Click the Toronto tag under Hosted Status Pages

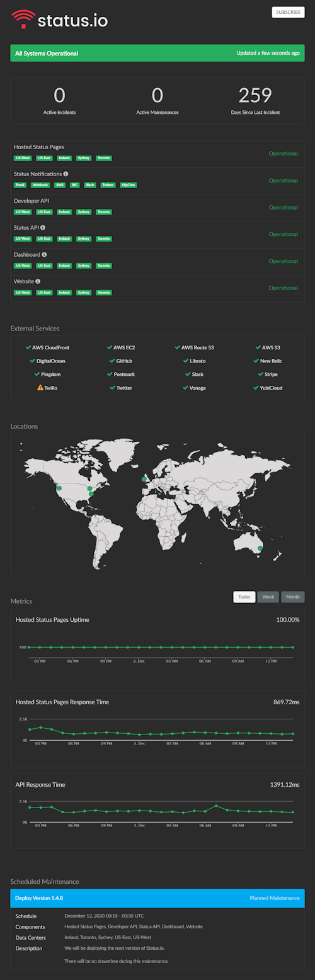[x=103, y=158]
